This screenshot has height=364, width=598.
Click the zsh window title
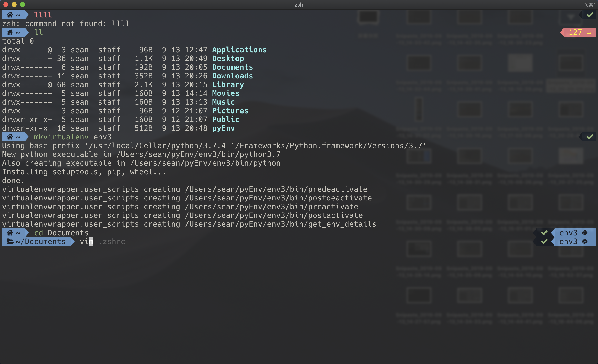pos(299,5)
